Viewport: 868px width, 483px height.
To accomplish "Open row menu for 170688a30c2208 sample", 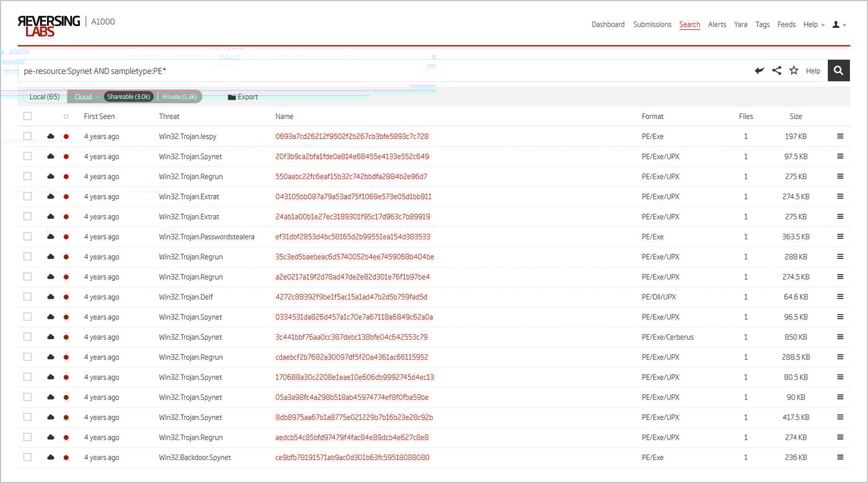I will click(x=840, y=377).
